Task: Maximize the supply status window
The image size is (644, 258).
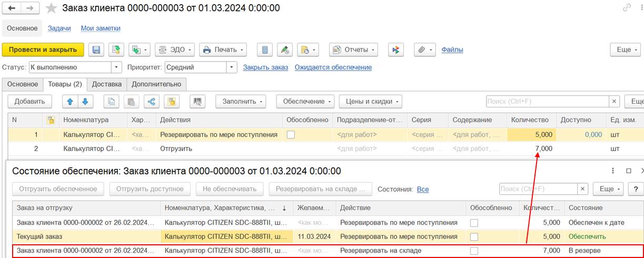Action: (628, 171)
